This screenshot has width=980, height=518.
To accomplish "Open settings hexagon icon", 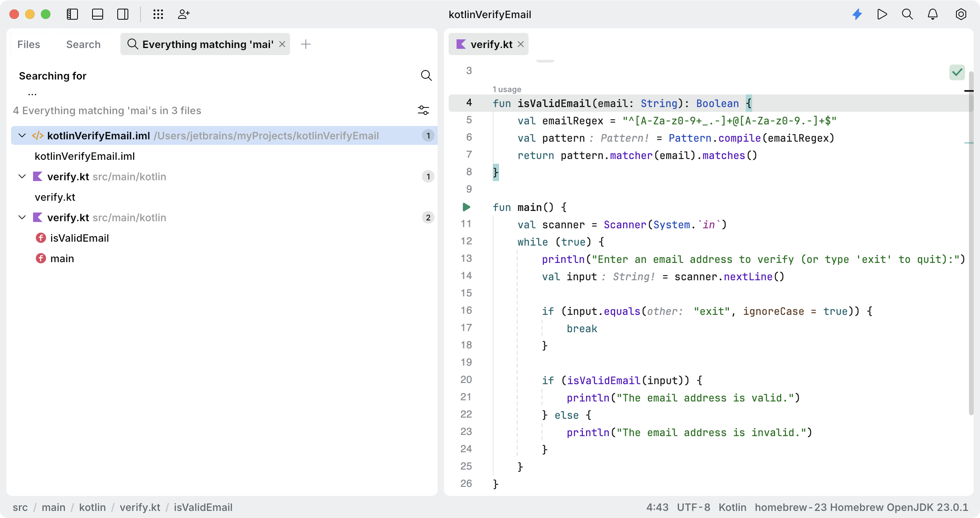I will coord(961,15).
